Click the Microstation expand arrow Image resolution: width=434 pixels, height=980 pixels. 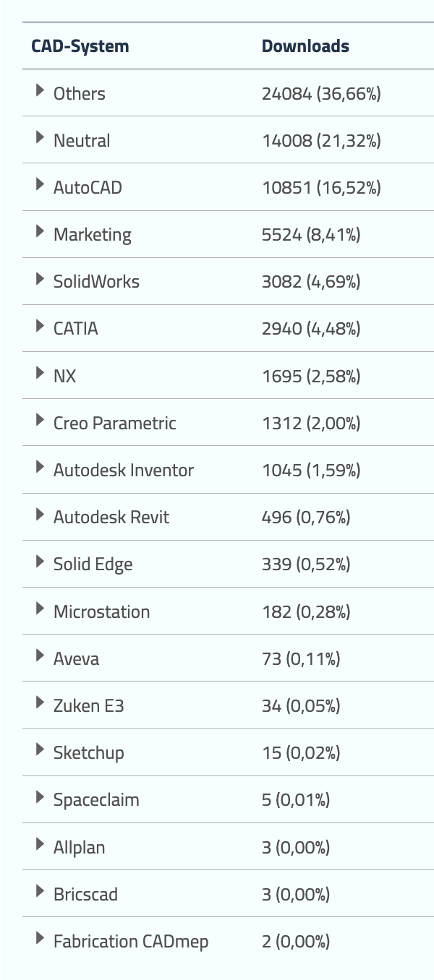pos(40,609)
